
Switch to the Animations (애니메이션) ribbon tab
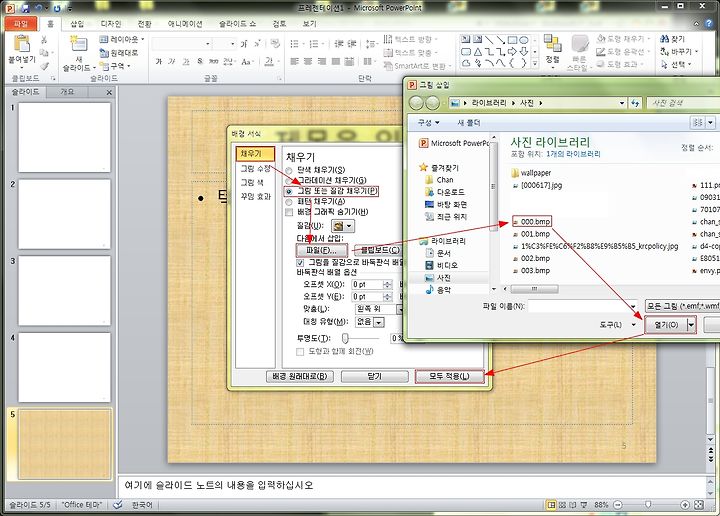185,24
